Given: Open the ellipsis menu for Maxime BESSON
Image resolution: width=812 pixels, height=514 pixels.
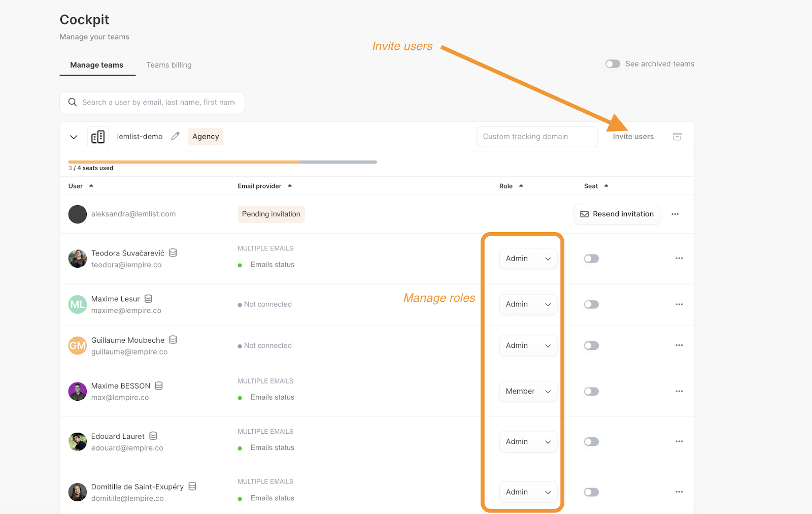Looking at the screenshot, I should pos(679,391).
